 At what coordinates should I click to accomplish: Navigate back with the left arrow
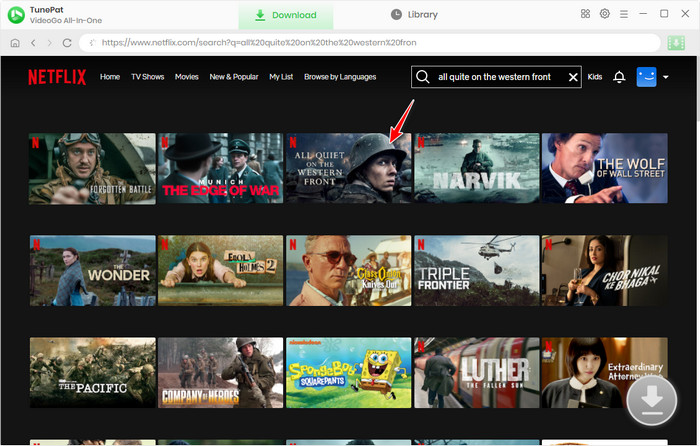point(33,43)
